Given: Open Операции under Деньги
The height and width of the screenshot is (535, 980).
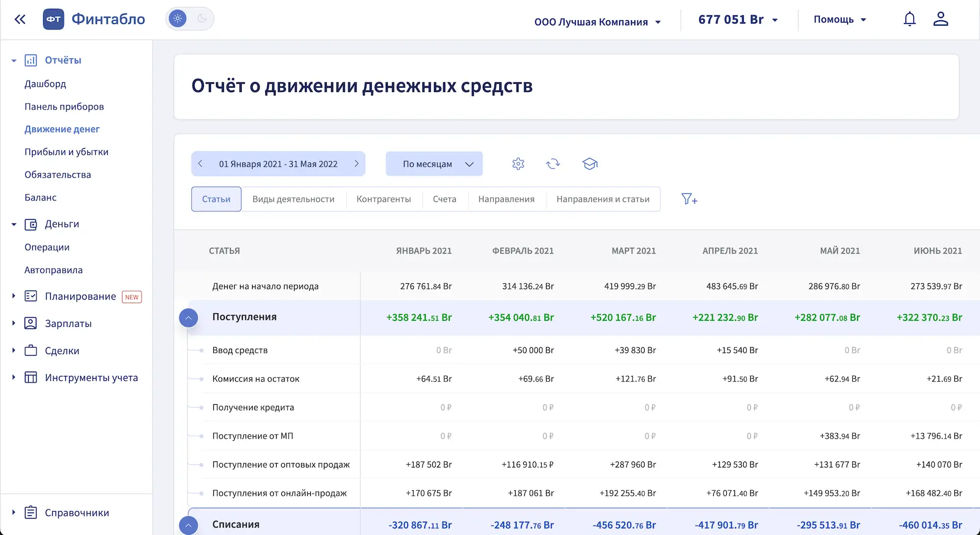Looking at the screenshot, I should pos(47,247).
